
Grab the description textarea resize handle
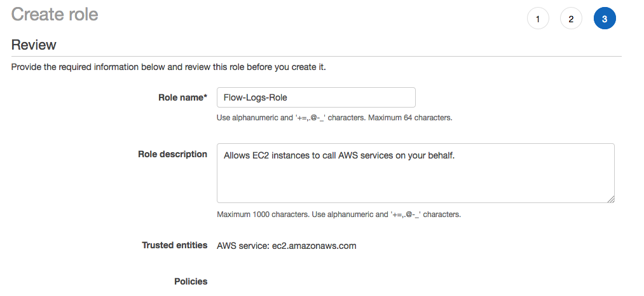(x=611, y=199)
